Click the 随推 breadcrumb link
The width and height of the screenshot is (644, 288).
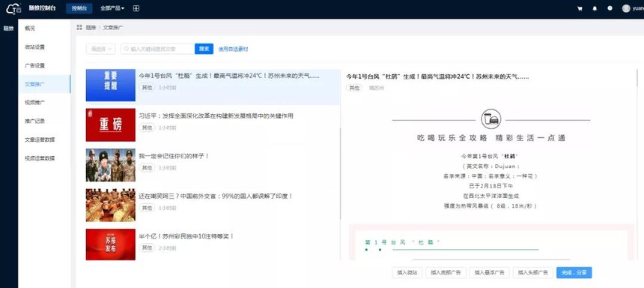(x=91, y=28)
